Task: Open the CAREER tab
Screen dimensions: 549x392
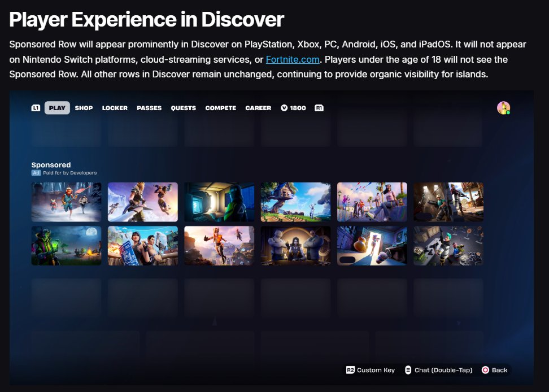Action: coord(258,108)
